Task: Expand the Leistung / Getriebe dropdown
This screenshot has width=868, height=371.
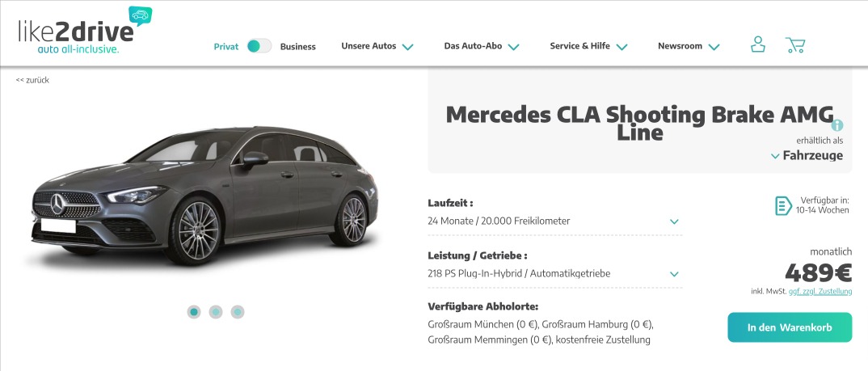Action: pyautogui.click(x=554, y=273)
